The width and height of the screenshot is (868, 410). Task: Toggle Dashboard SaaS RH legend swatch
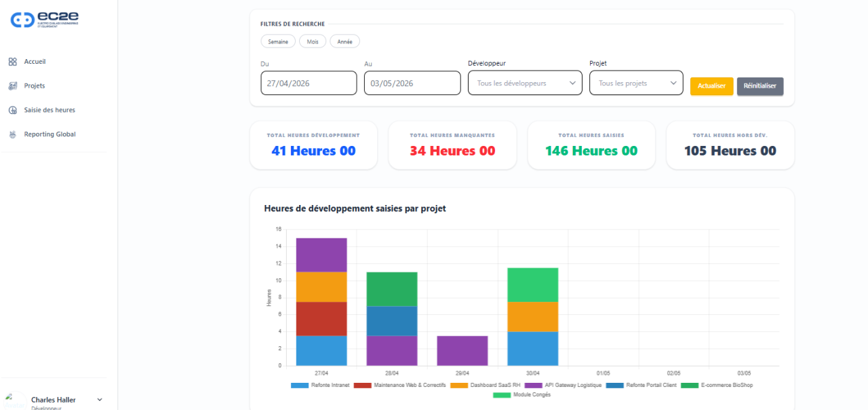point(459,385)
